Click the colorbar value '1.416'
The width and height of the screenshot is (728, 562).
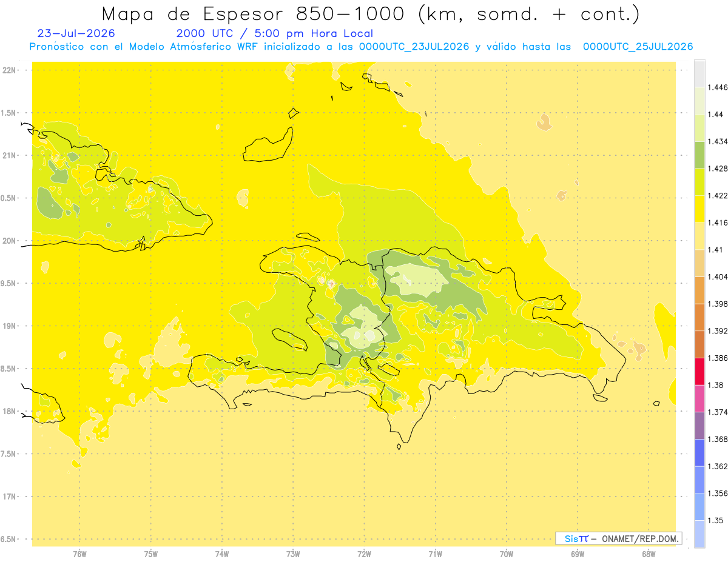[717, 222]
